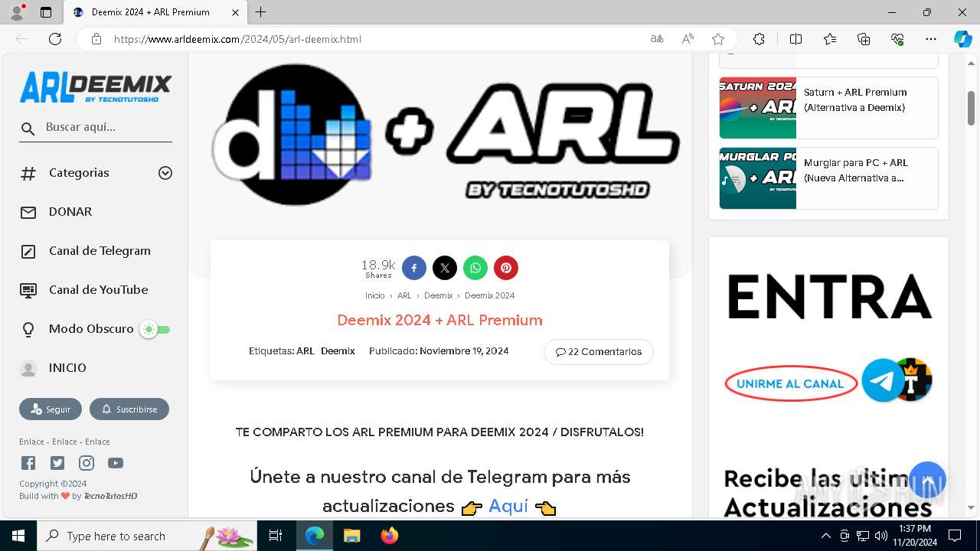Screen dimensions: 980x551
Task: Share the post on X (Twitter)
Action: click(445, 268)
